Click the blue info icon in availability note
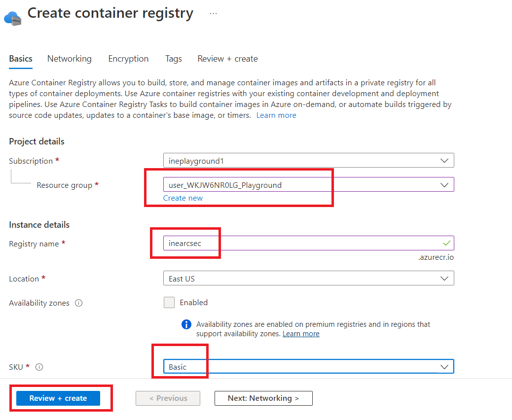Screen dimensions: 512x420 point(186,324)
